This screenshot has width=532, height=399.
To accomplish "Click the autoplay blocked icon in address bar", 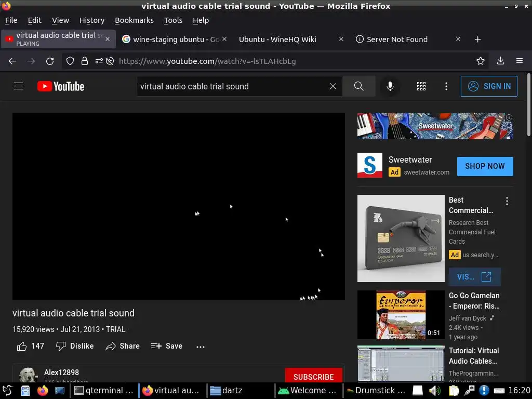I will coord(110,61).
